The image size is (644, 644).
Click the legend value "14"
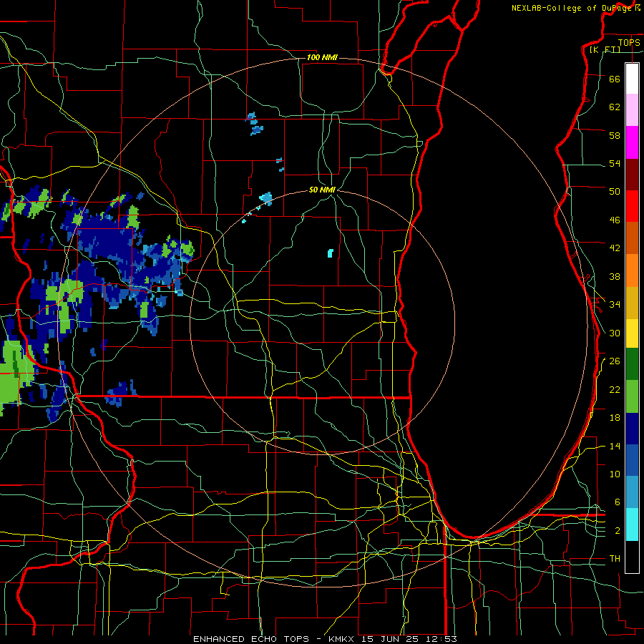pos(615,446)
